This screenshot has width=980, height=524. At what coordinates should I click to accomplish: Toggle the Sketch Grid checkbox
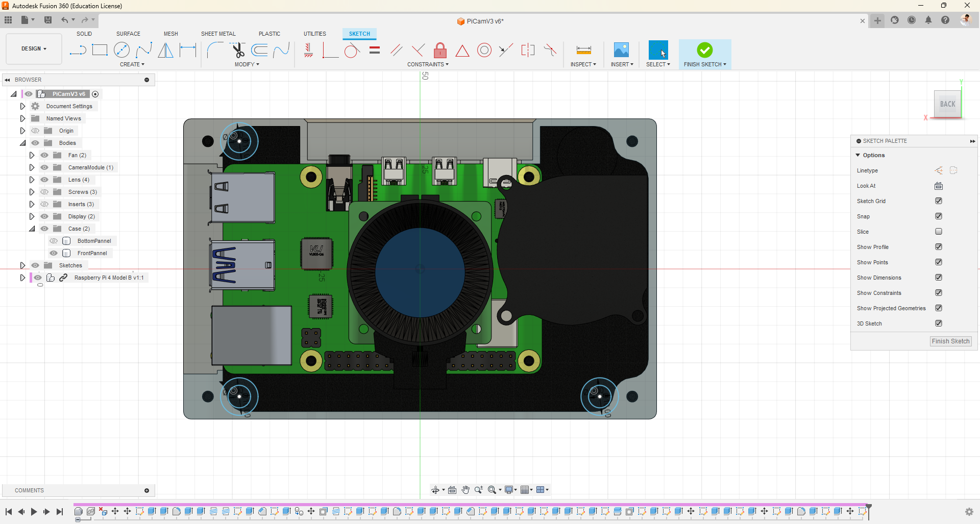click(939, 201)
